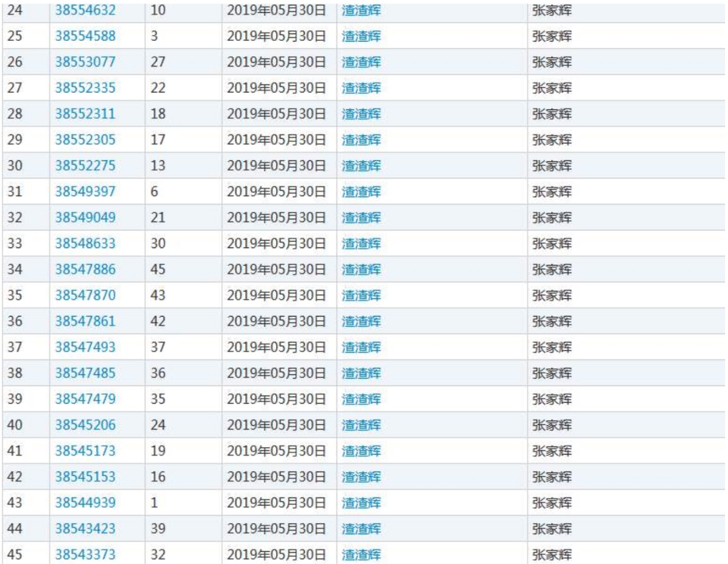The image size is (728, 564).
Task: Click the date cell in row 39
Action: pyautogui.click(x=276, y=399)
